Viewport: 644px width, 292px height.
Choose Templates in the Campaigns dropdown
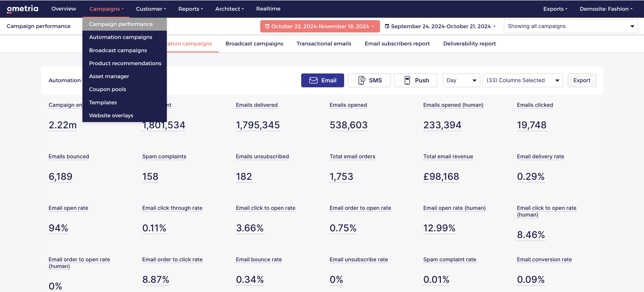pyautogui.click(x=103, y=102)
